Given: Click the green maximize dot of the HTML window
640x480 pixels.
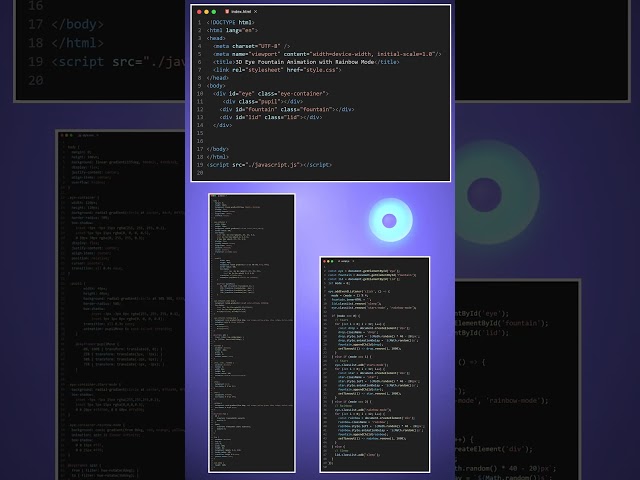Looking at the screenshot, I should tap(213, 12).
